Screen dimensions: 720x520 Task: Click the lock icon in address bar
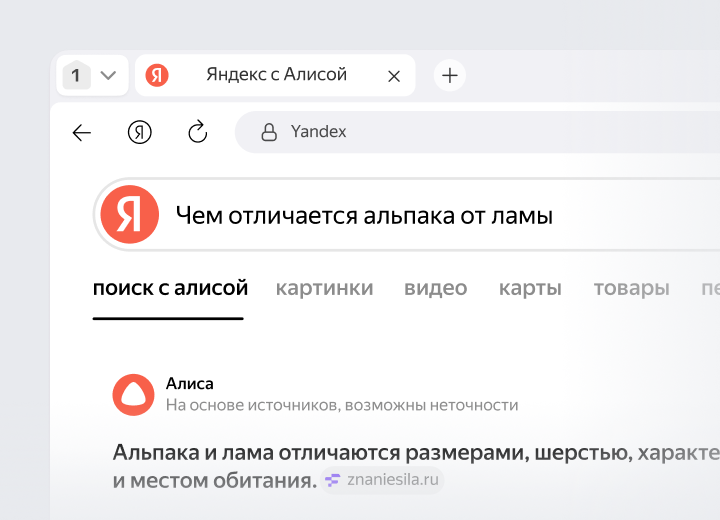tap(269, 132)
